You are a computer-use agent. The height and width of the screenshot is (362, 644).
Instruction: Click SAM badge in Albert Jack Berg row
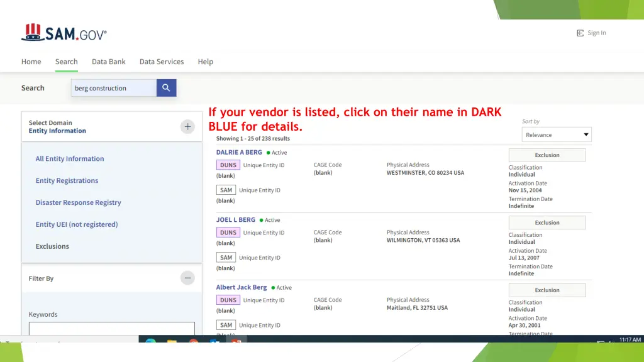click(x=226, y=325)
